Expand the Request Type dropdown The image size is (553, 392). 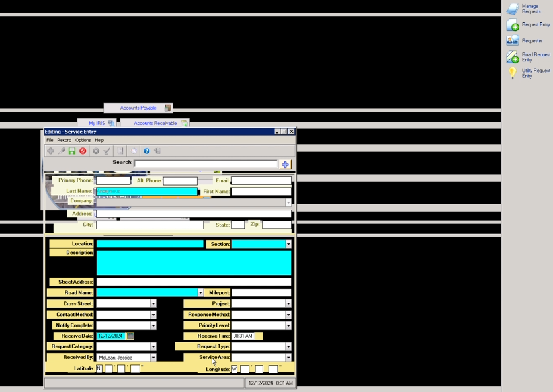pos(288,346)
